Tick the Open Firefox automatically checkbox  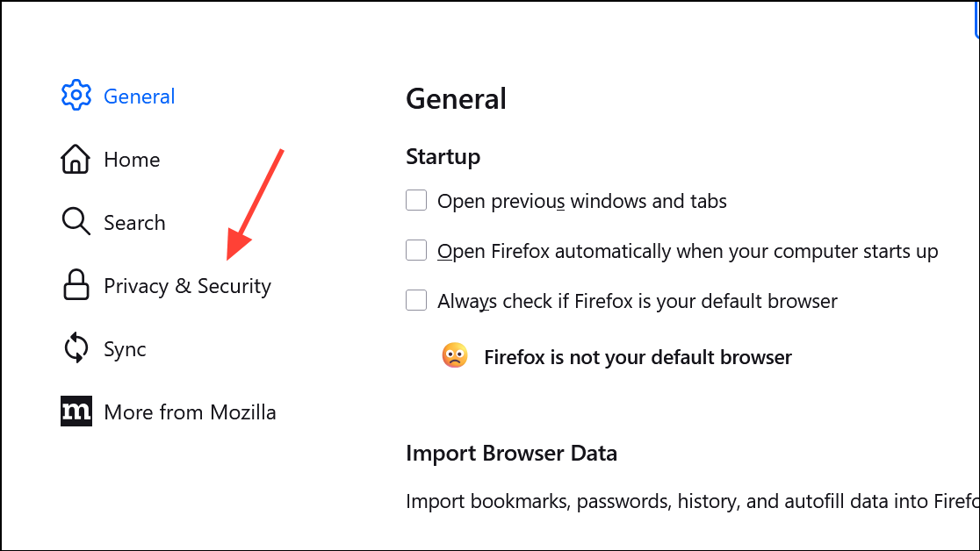(416, 251)
